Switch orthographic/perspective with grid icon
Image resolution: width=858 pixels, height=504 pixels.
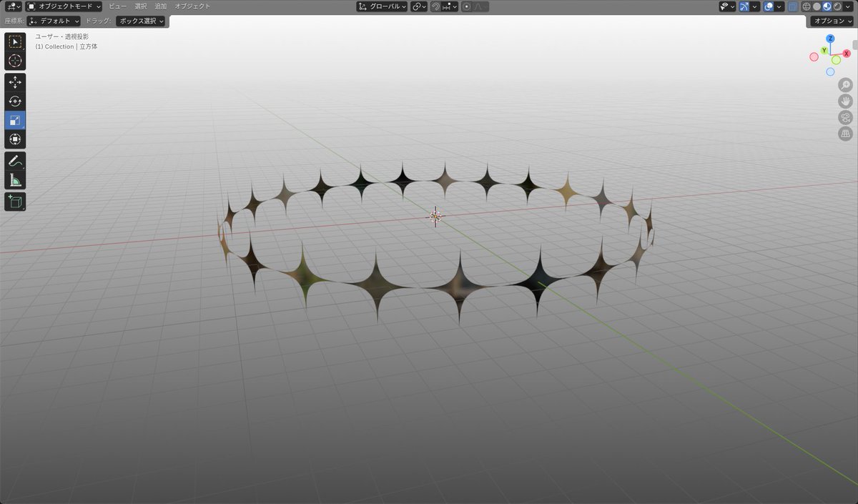click(845, 134)
